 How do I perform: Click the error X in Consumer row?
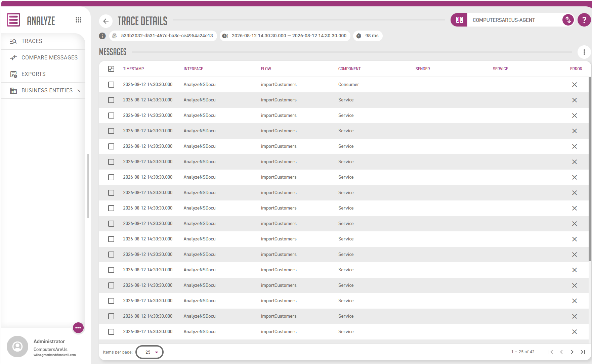click(575, 85)
